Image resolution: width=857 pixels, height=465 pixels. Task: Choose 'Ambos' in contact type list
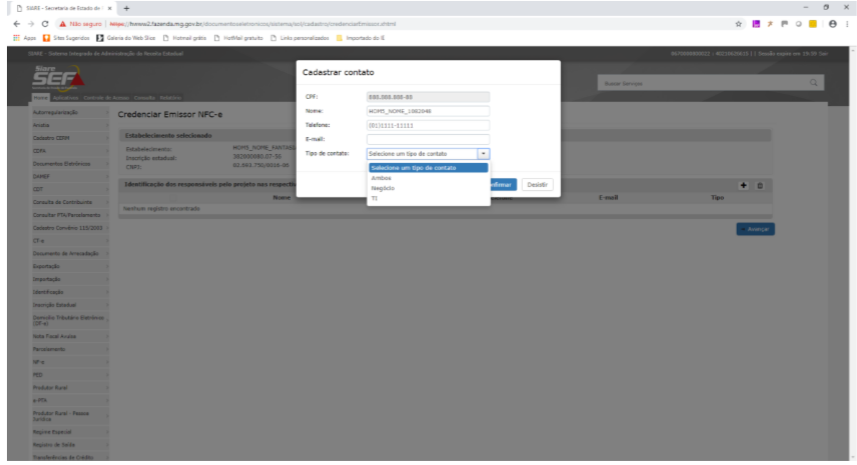381,178
